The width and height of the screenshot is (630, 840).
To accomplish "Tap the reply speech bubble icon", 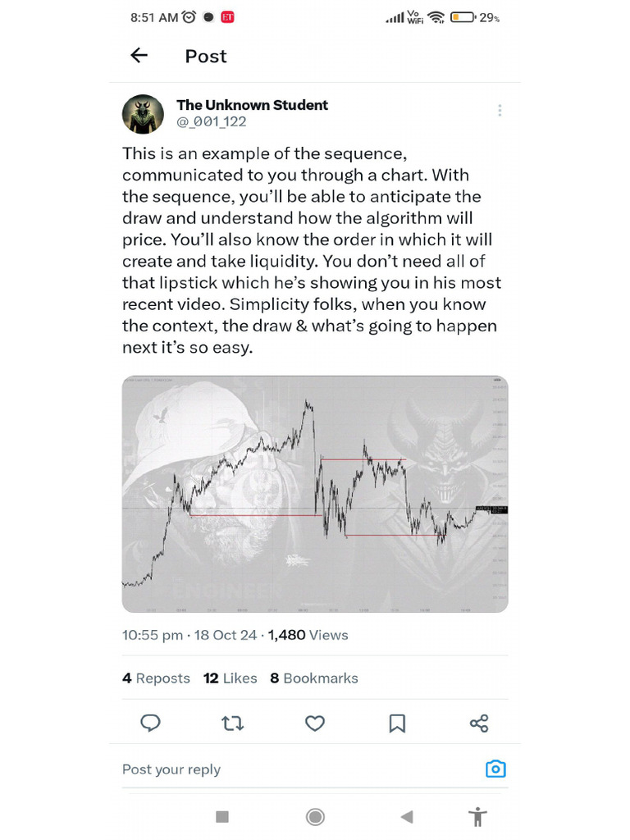I will click(x=151, y=723).
